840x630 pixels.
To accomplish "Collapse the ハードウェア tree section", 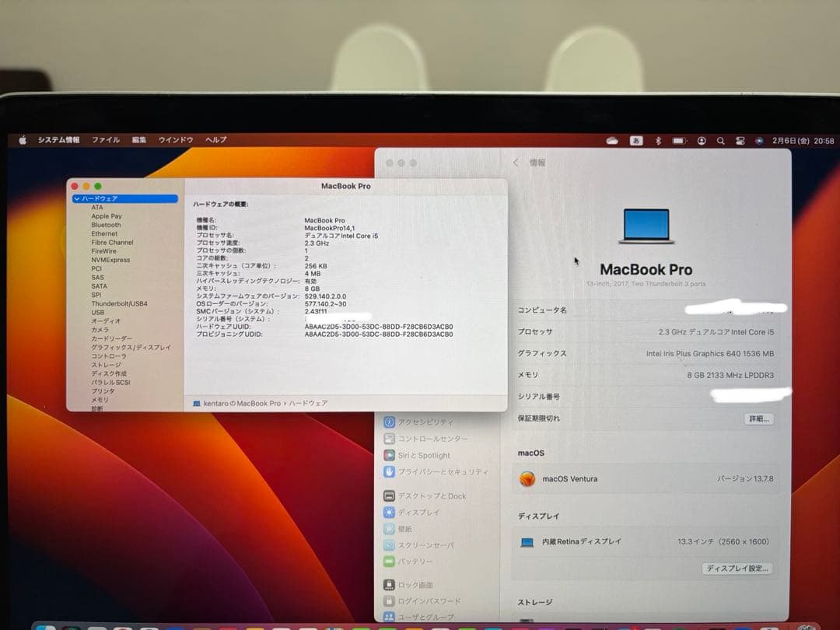I will click(x=76, y=199).
